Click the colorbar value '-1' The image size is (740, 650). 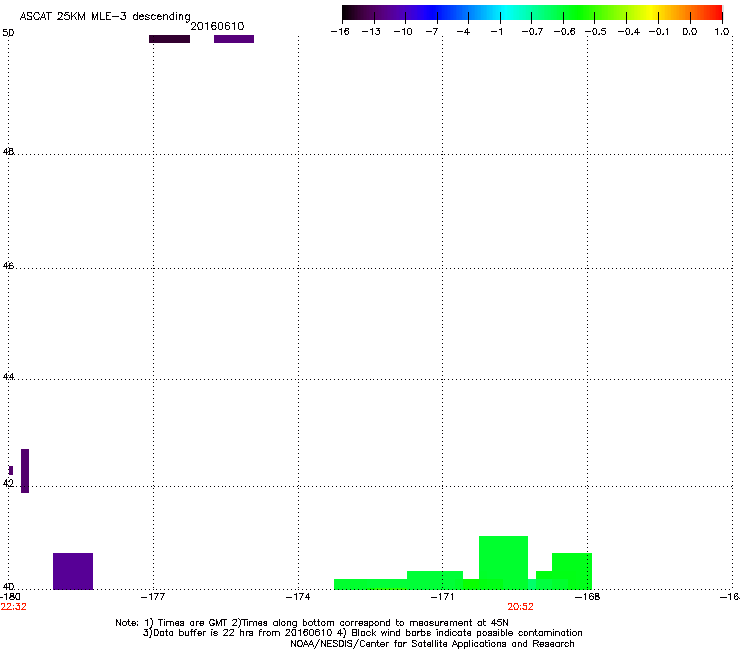coord(496,32)
